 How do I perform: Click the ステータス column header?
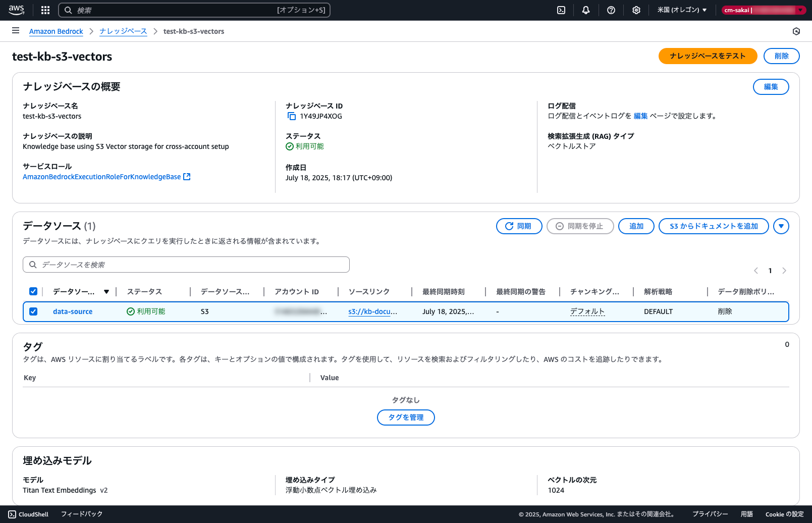coord(144,292)
